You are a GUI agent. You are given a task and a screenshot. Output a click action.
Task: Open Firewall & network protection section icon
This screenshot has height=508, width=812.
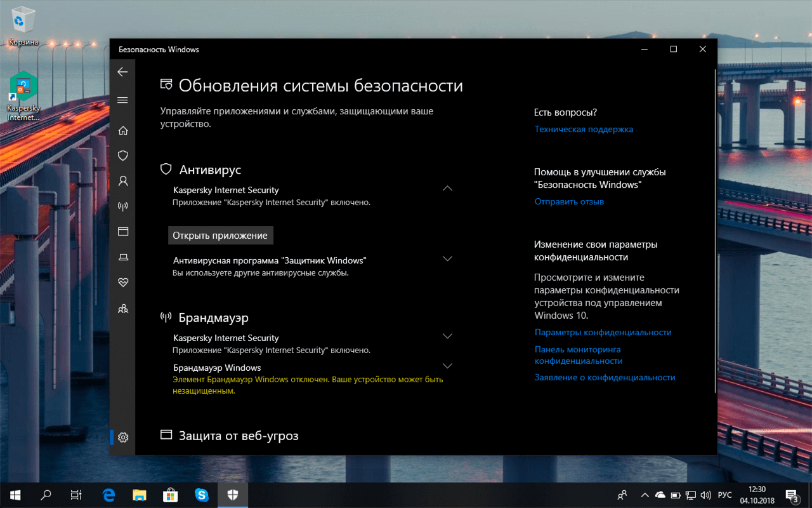(122, 206)
